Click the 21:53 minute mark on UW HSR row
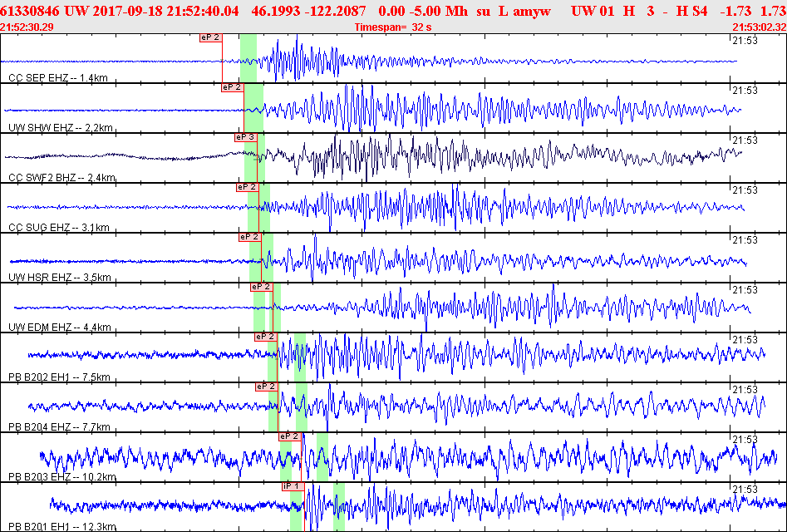Viewport: 787px width, 532px height. (x=745, y=240)
